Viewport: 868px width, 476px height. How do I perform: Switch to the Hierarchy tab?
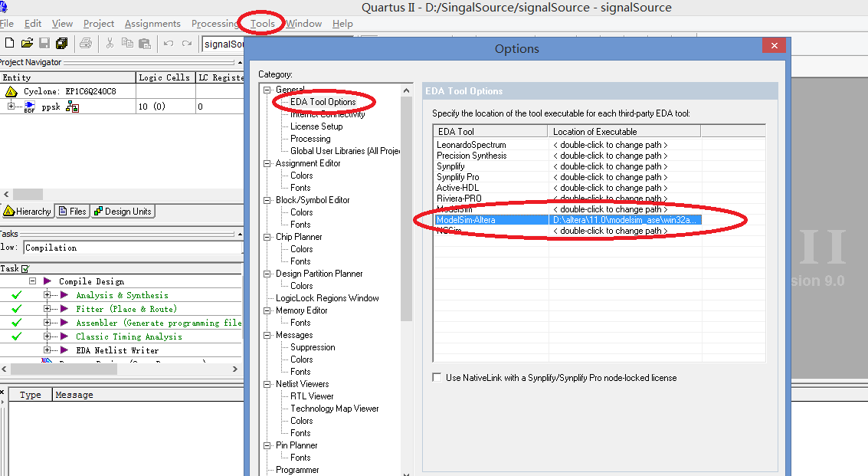click(28, 211)
